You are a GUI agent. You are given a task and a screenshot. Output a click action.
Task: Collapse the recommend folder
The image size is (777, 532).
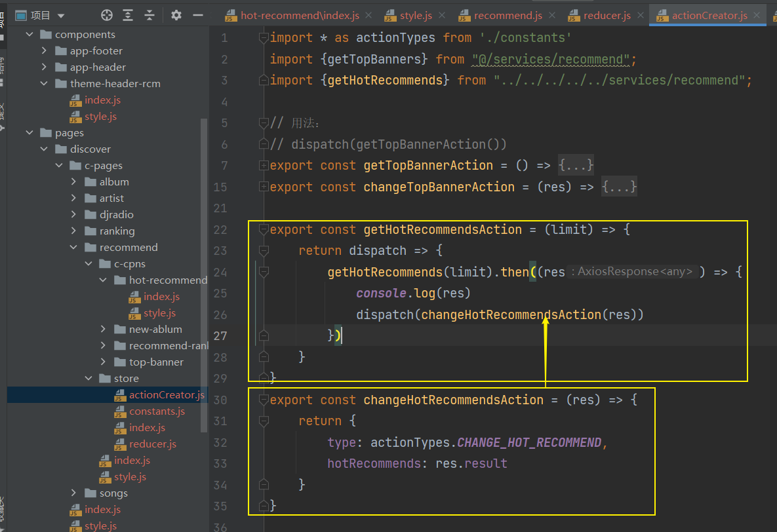coord(73,247)
